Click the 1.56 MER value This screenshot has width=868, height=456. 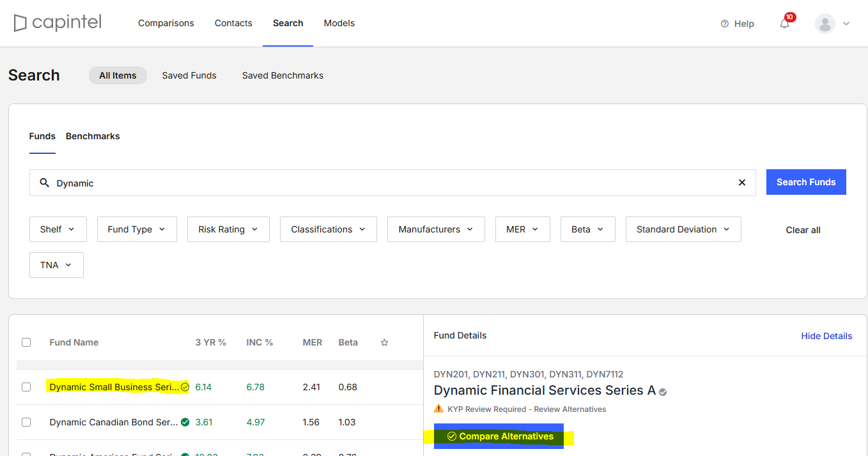coord(312,422)
